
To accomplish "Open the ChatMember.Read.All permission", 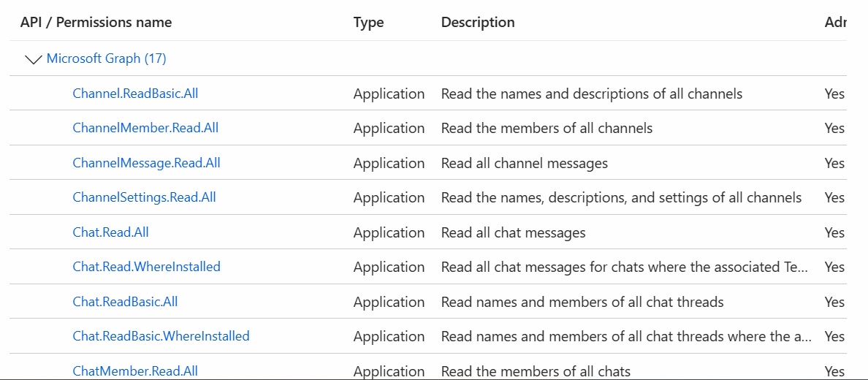I will pyautogui.click(x=135, y=370).
